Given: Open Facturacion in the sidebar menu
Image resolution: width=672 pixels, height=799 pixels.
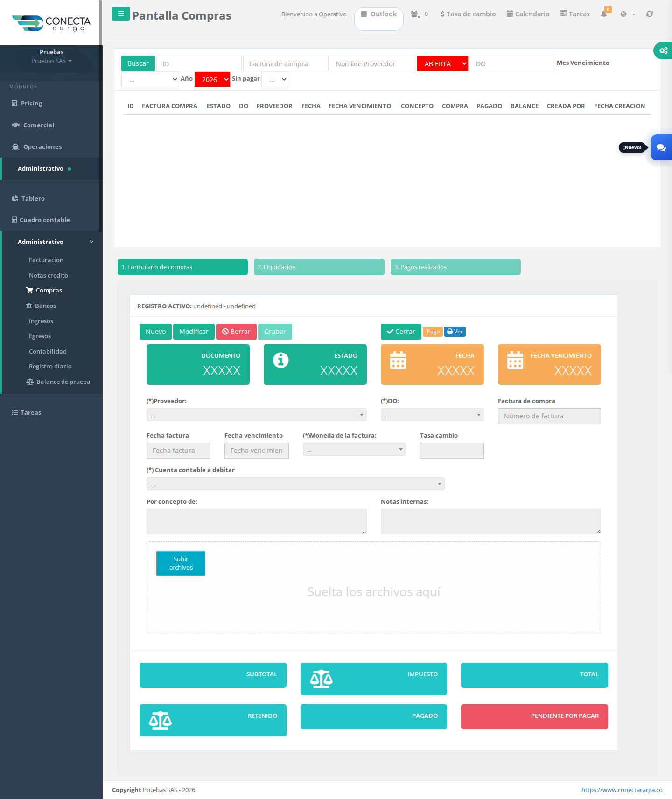Looking at the screenshot, I should coord(46,260).
